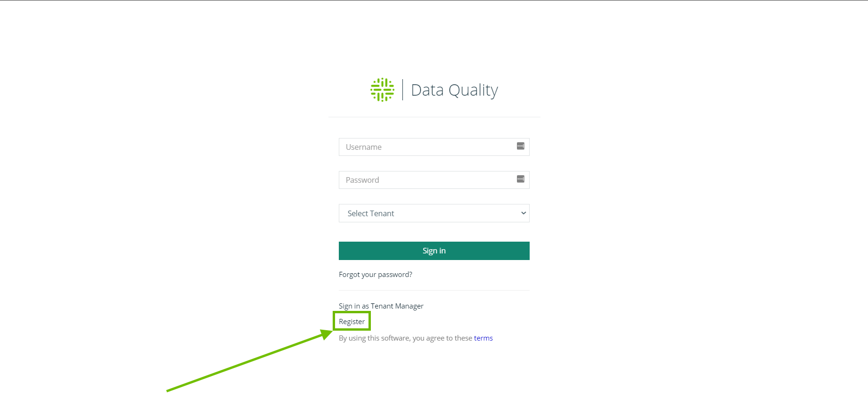Choose Sign in as Tenant Manager
The width and height of the screenshot is (868, 415).
[x=381, y=306]
